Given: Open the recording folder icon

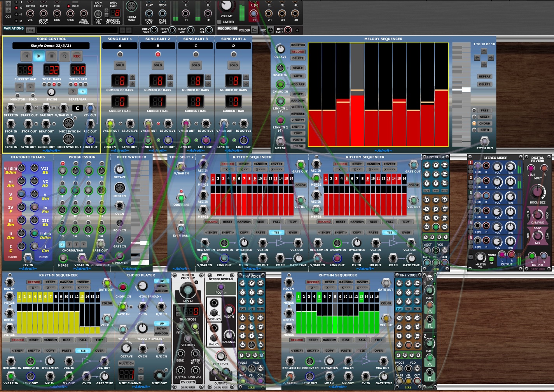Looking at the screenshot, I should pos(254,30).
